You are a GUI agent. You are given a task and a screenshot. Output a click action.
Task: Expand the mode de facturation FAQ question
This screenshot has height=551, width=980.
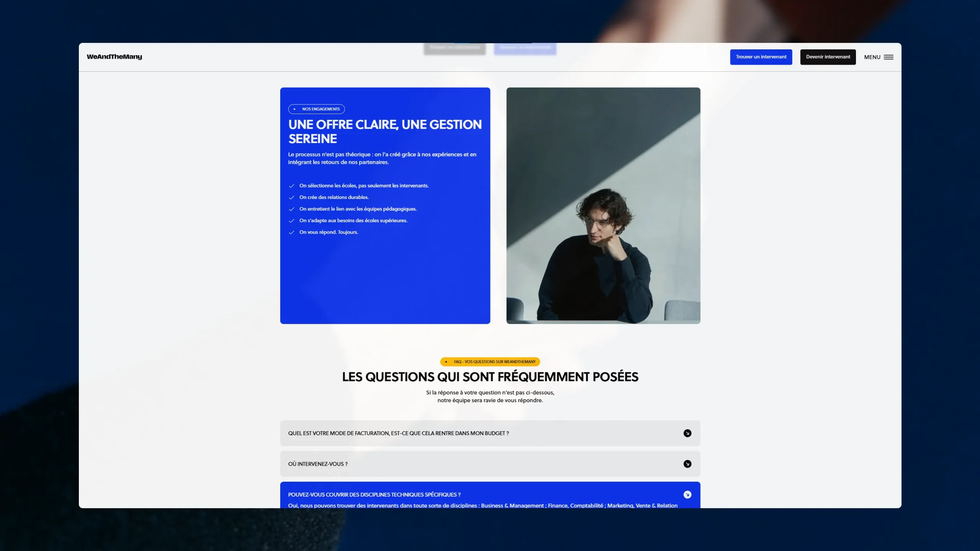pos(490,433)
